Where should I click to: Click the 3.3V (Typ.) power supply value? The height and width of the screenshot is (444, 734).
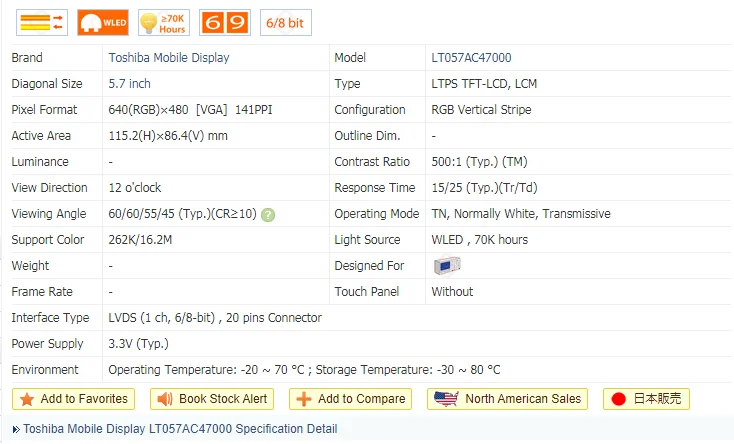[x=139, y=344]
